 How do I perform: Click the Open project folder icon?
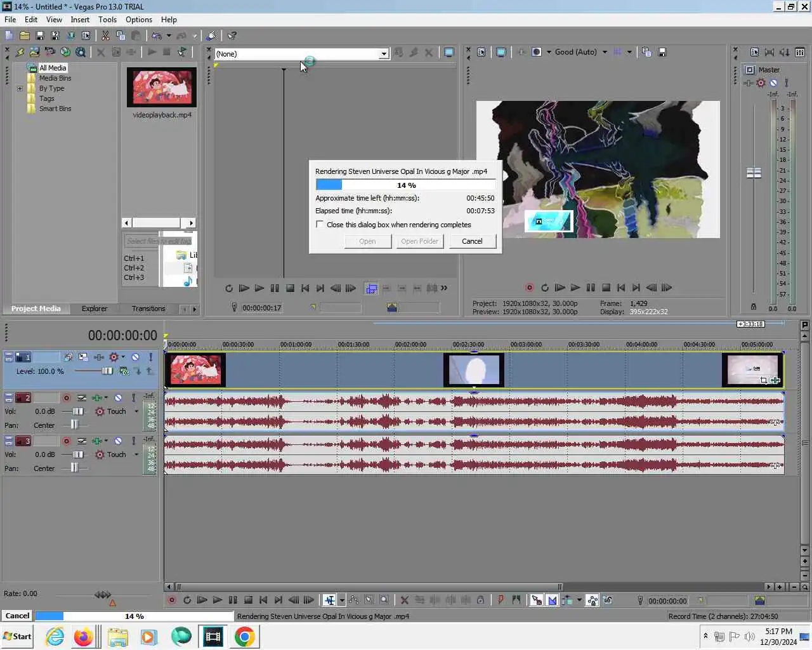point(24,36)
